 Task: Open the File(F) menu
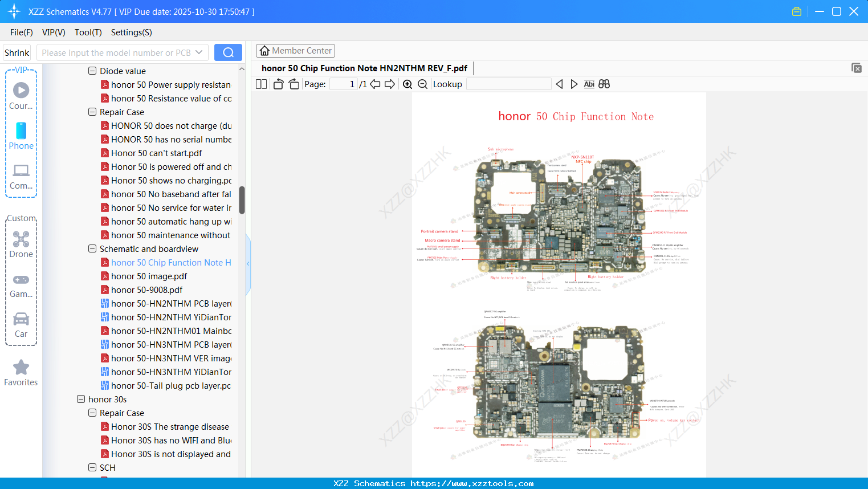pos(22,32)
